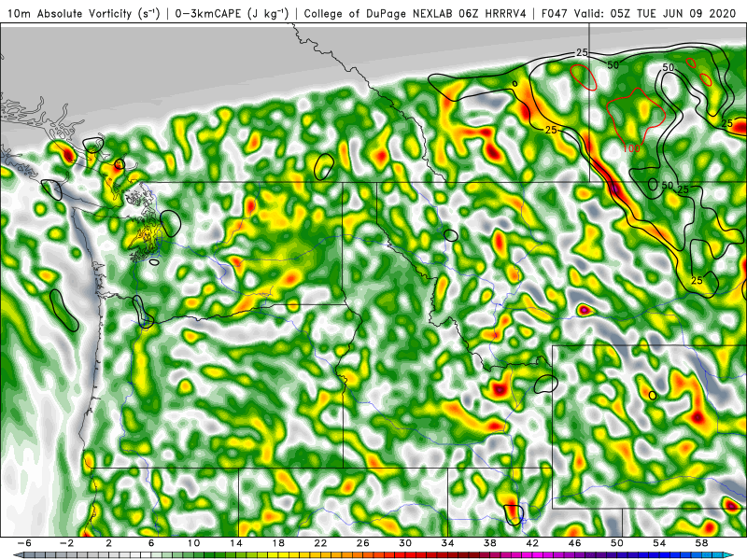Screen dimensions: 747x560
Task: Click the "54" colorbar label
Action: (x=659, y=543)
